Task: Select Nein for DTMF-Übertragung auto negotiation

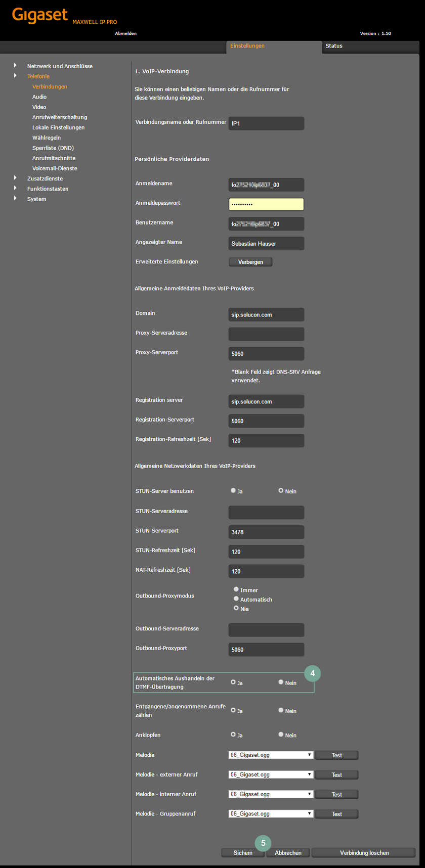Action: [x=281, y=682]
